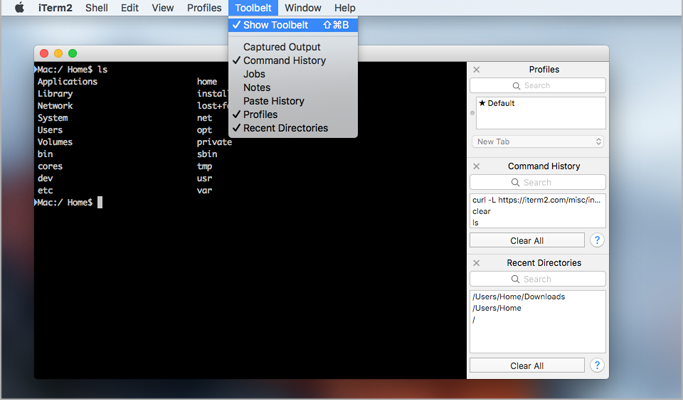This screenshot has height=400, width=683.
Task: Close the Command History toolbelt panel
Action: 477,166
